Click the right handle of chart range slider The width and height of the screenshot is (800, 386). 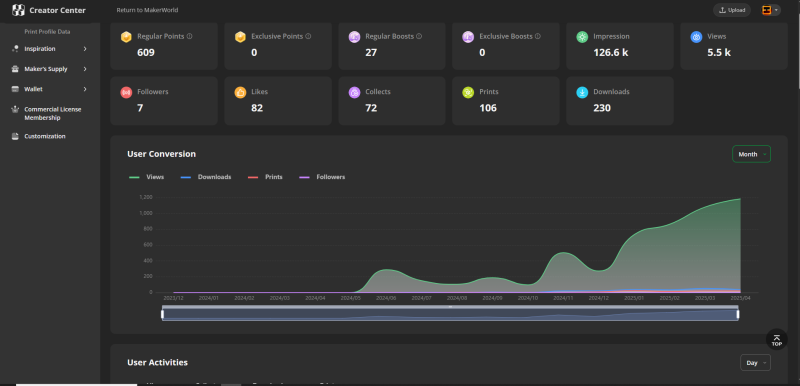pyautogui.click(x=738, y=315)
